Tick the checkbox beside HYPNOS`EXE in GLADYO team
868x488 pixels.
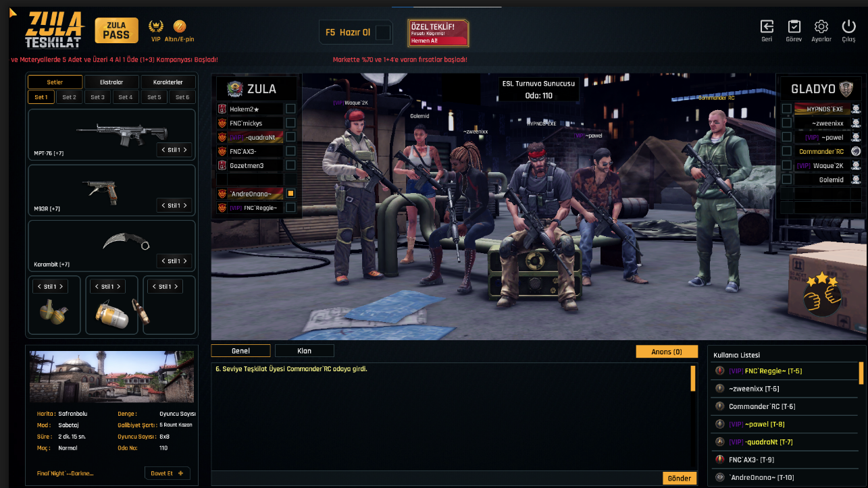[787, 109]
